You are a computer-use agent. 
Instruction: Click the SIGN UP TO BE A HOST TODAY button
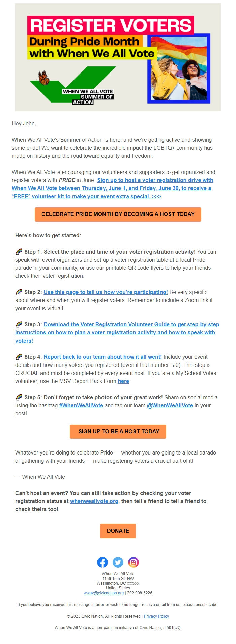[118, 431]
